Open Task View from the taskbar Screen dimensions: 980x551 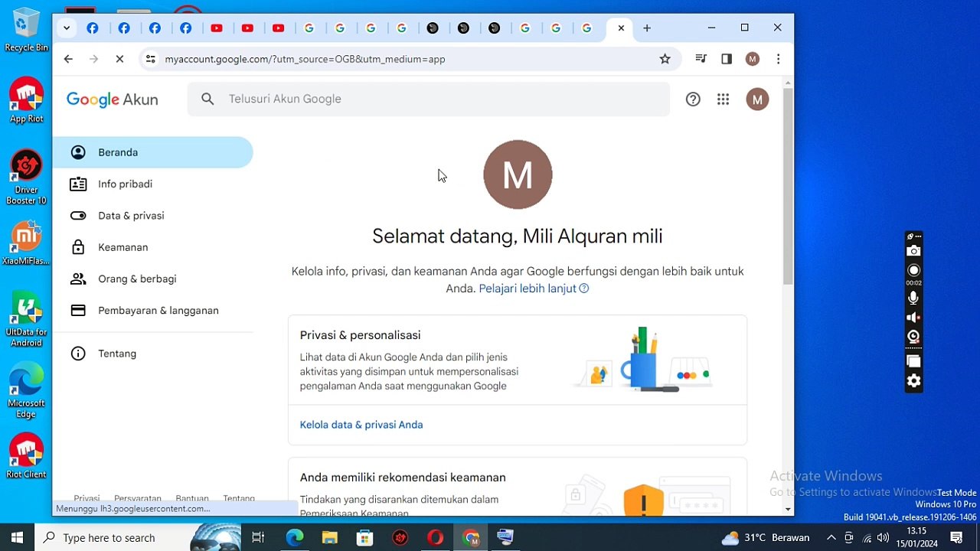point(258,537)
